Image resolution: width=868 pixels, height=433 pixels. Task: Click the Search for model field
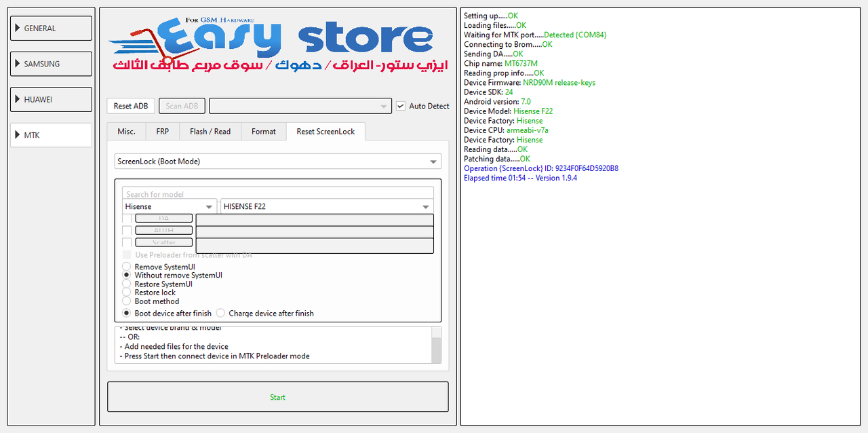click(278, 193)
